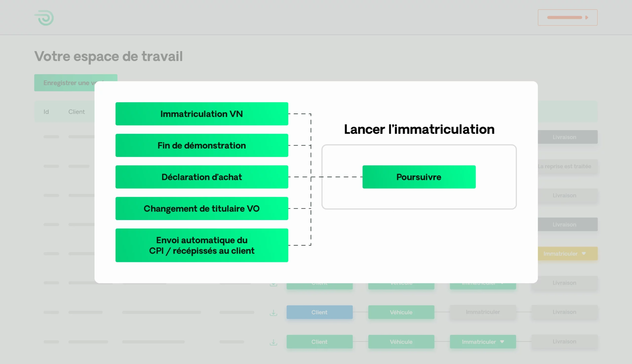
Task: Click 'Votre espace de travail' title
Action: [108, 56]
